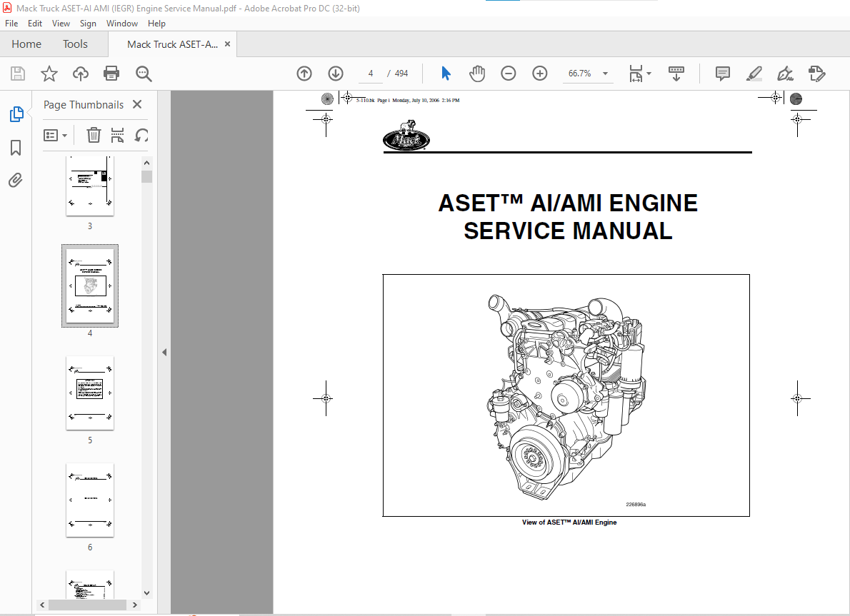This screenshot has height=616, width=850.
Task: Click the upload to cloud icon
Action: pyautogui.click(x=80, y=74)
